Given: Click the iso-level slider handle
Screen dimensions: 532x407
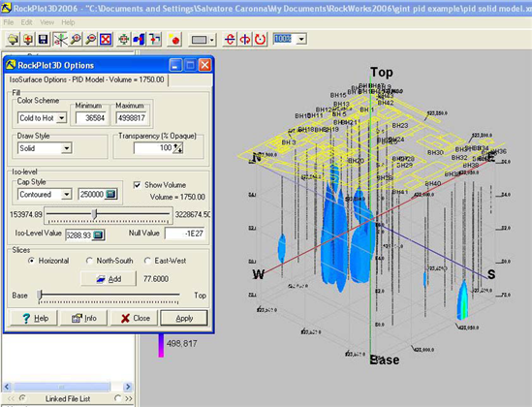Looking at the screenshot, I should click(x=95, y=214).
